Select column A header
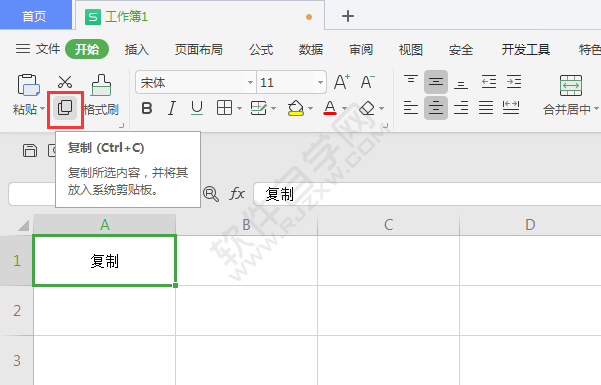The height and width of the screenshot is (385, 601). pyautogui.click(x=105, y=224)
